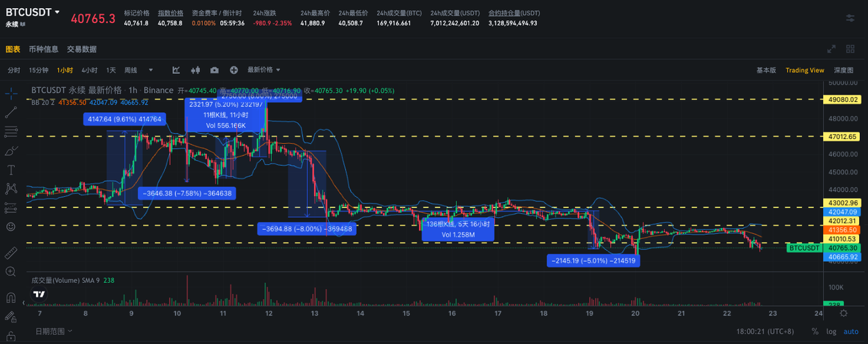Switch to the 深度图 depth chart view
This screenshot has height=344, width=868.
tap(843, 70)
